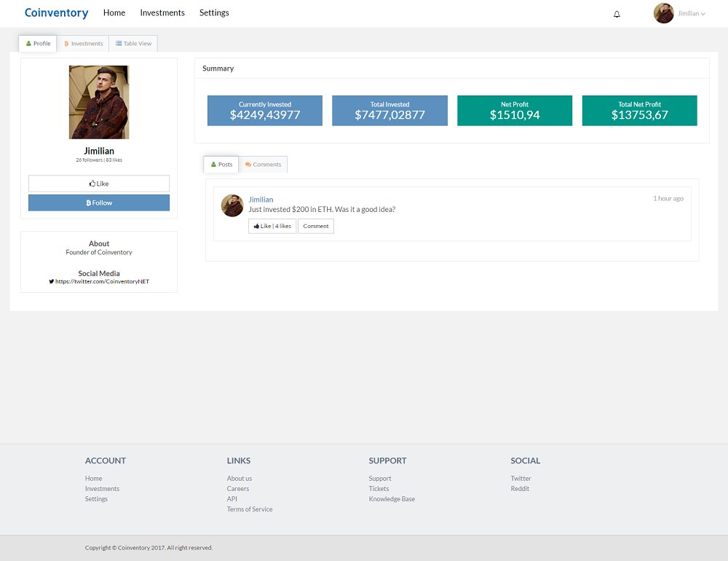Open the Support footer link
This screenshot has width=728, height=561.
(380, 478)
